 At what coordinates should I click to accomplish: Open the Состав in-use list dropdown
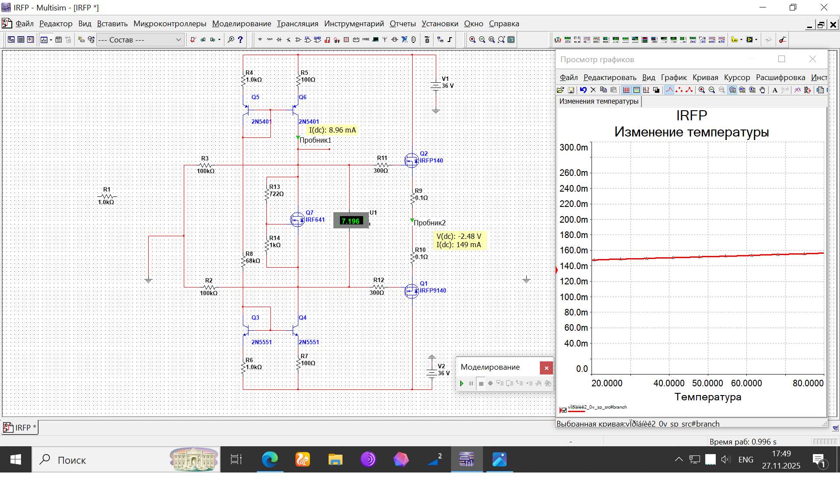click(178, 40)
